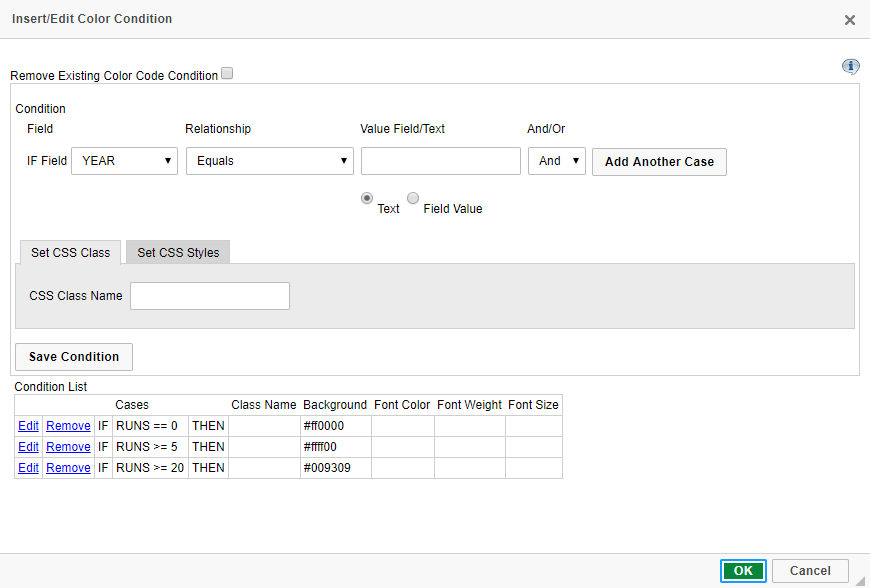Close the Insert/Edit Color Condition dialog
The height and width of the screenshot is (588, 870).
click(x=850, y=19)
